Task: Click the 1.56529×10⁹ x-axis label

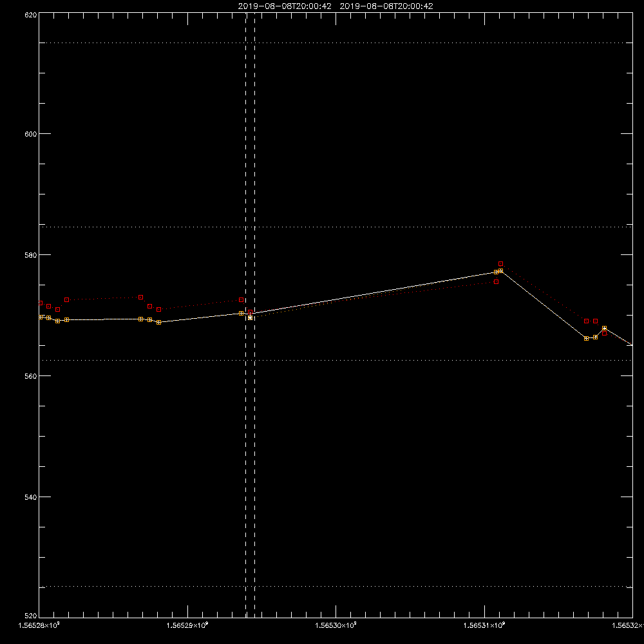Action: 187,625
